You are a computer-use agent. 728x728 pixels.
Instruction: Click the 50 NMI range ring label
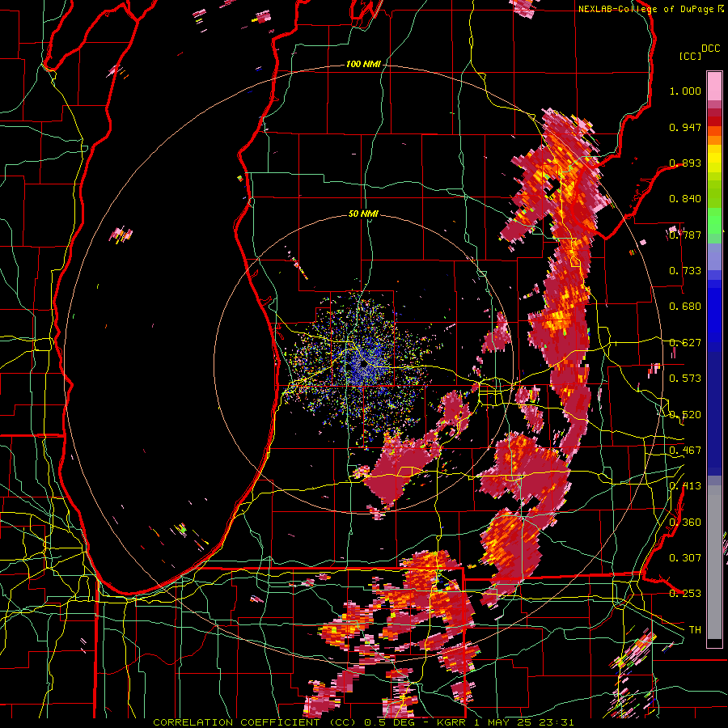pos(363,214)
